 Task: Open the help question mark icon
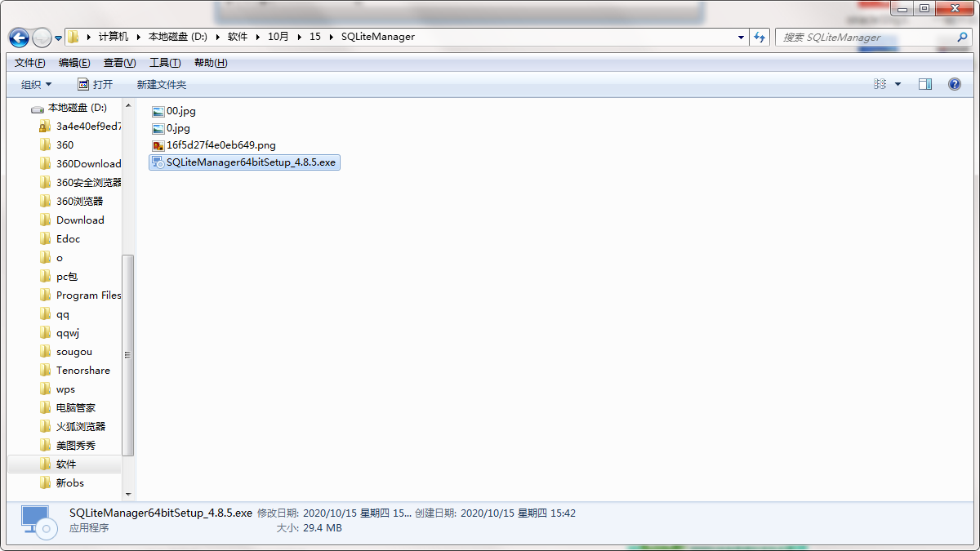click(x=954, y=84)
